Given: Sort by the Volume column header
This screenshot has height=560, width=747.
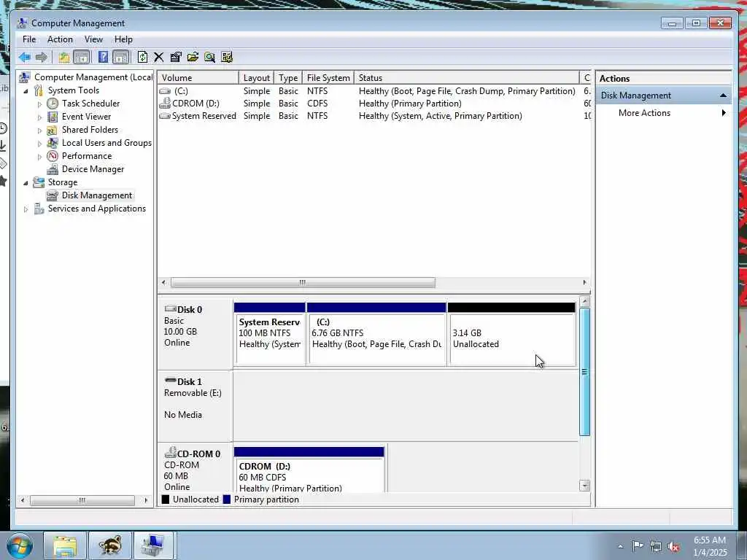Looking at the screenshot, I should [x=198, y=77].
